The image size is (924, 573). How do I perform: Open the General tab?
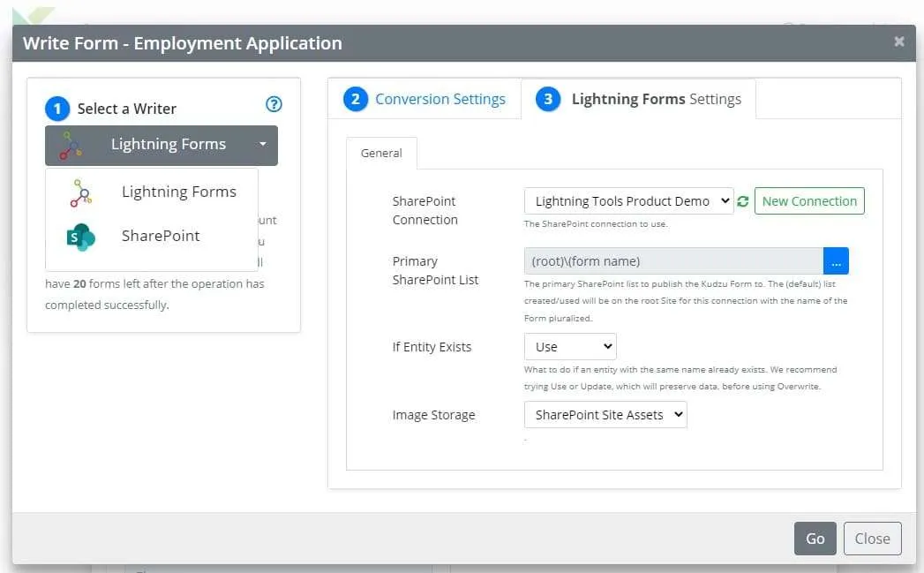pos(381,153)
